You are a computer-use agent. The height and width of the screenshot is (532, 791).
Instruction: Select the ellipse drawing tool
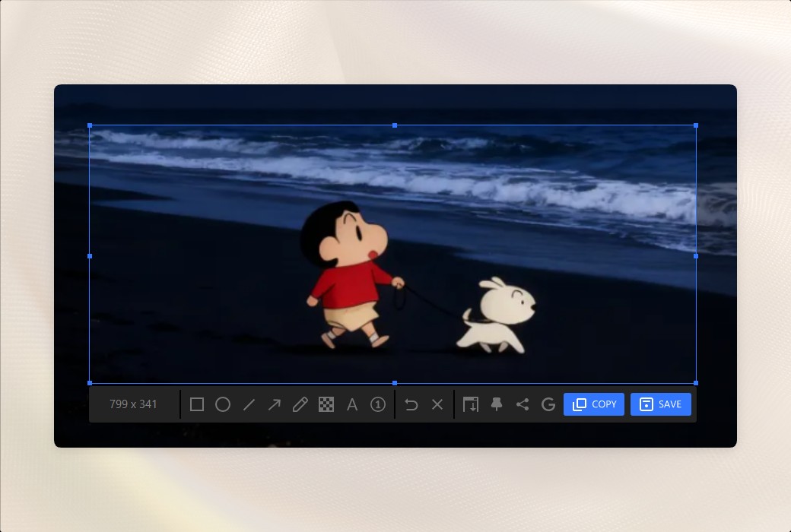pyautogui.click(x=223, y=404)
